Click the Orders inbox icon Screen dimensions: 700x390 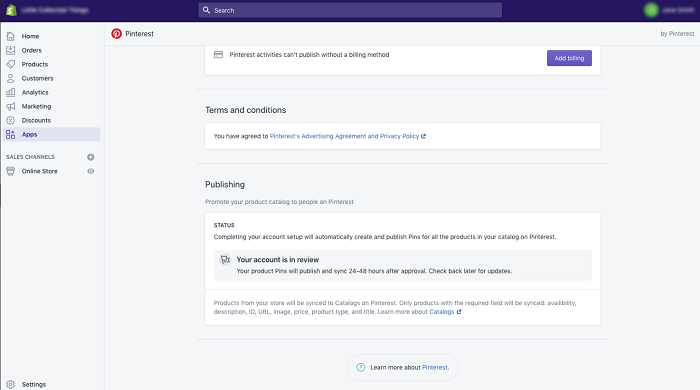[11, 50]
